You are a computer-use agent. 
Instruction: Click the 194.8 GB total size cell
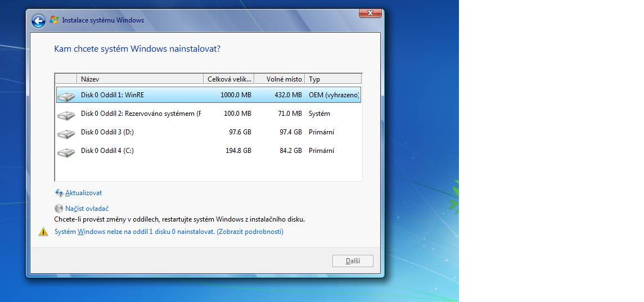[x=238, y=151]
